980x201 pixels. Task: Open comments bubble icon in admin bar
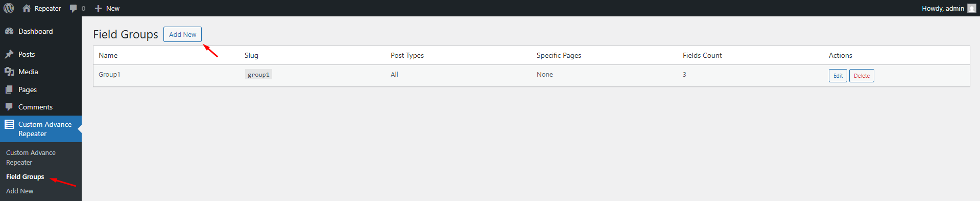[x=73, y=8]
